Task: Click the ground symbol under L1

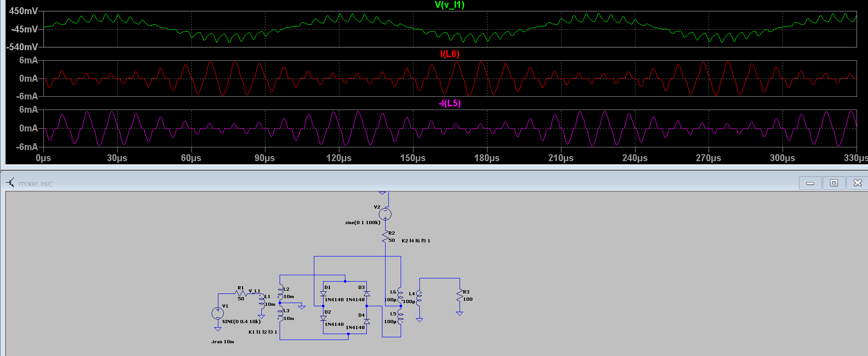Action: point(261,316)
